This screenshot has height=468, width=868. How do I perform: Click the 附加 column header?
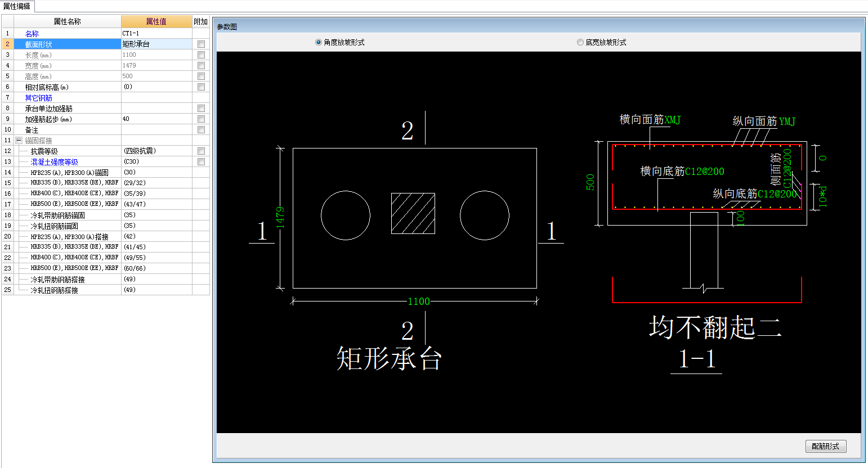[201, 21]
